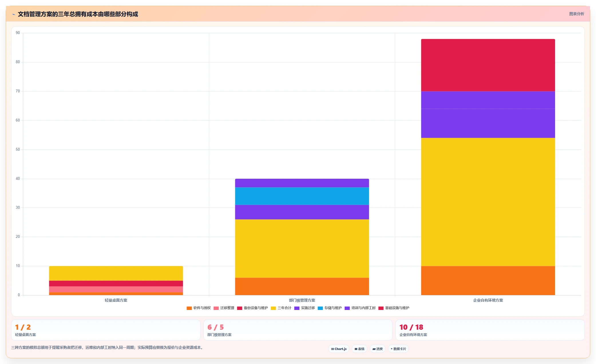
Task: Click the 表格 tag chip
Action: click(359, 349)
